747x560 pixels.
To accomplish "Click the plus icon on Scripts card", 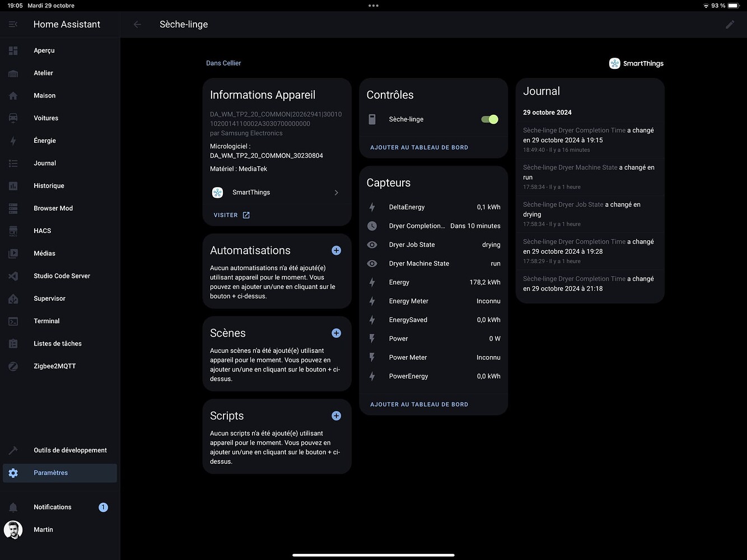I will click(x=336, y=416).
